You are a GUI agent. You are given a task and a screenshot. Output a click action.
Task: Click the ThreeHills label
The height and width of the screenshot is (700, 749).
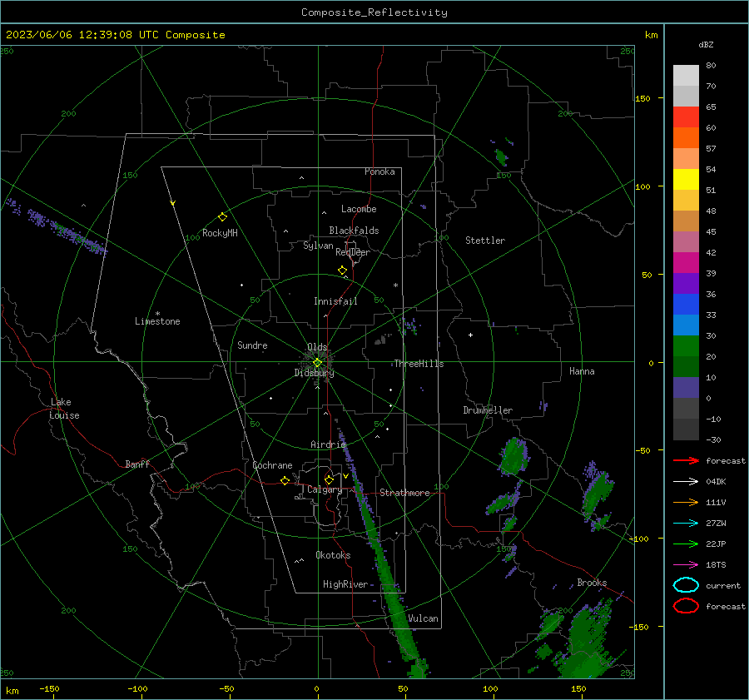tap(419, 364)
